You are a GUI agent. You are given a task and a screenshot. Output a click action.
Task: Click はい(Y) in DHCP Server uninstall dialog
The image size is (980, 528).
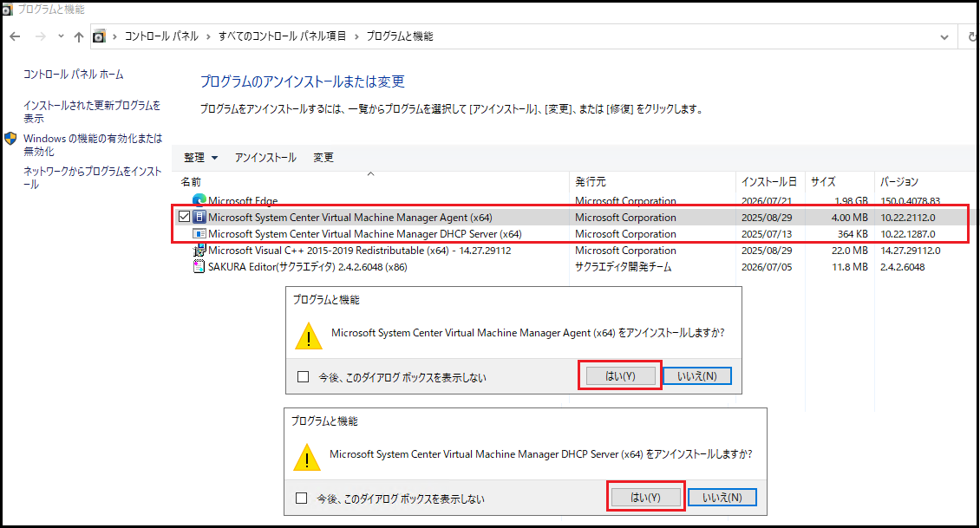[645, 497]
